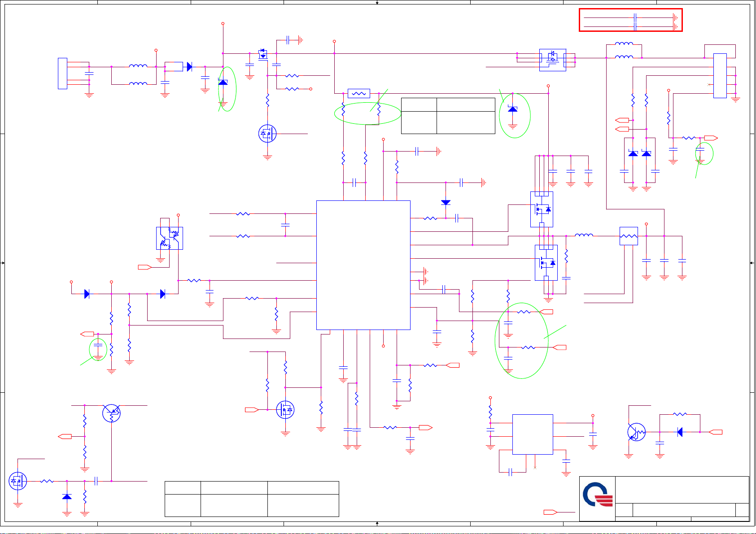Select the lower switching MOSFET box right of the IC
This screenshot has height=534, width=756.
pos(546,263)
